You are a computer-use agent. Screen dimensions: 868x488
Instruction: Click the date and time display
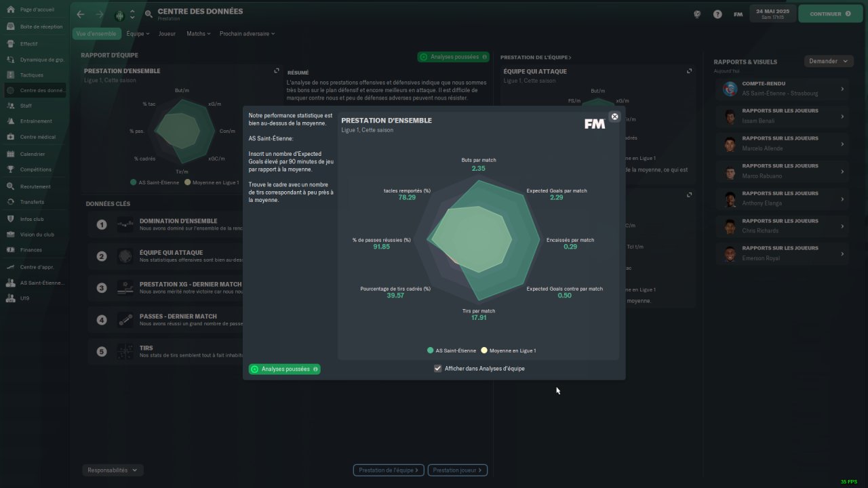pyautogui.click(x=773, y=14)
